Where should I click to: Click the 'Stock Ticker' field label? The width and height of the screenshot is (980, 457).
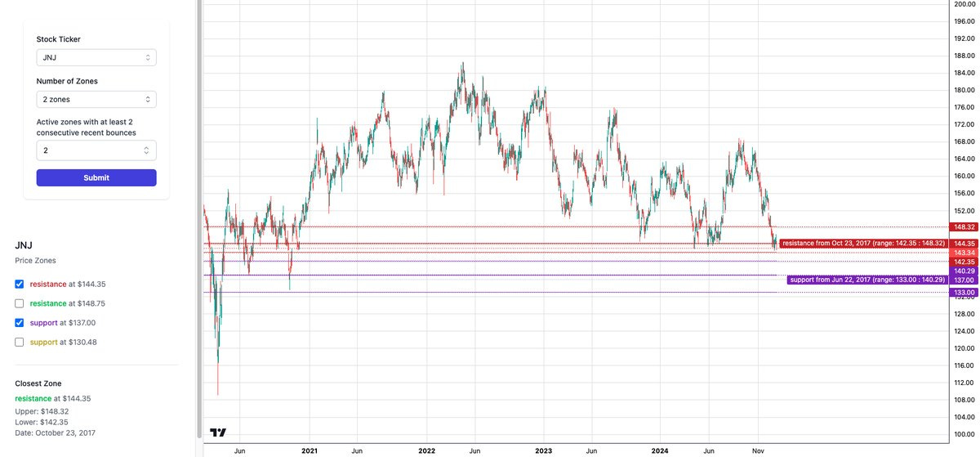click(59, 39)
